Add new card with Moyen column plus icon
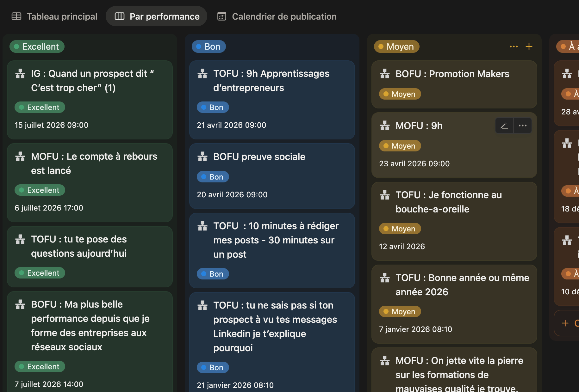The width and height of the screenshot is (579, 392). tap(529, 46)
